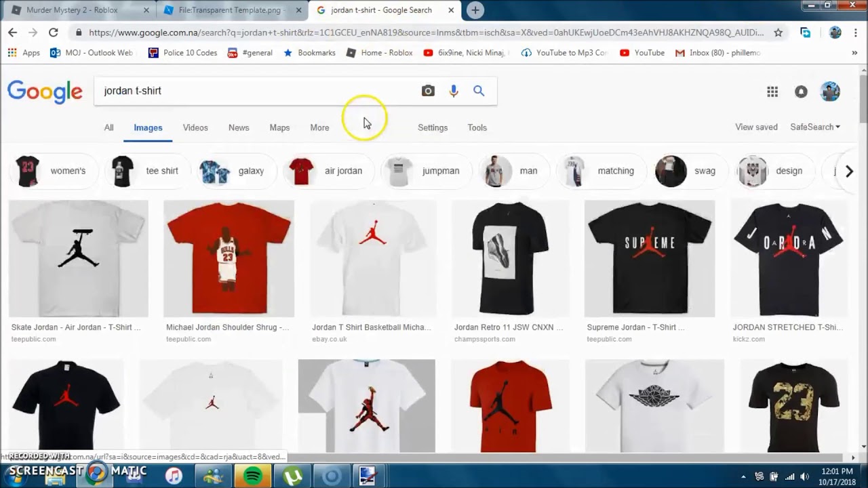Open the iTunes taskbar icon
Screen dimensions: 868x488
click(174, 476)
